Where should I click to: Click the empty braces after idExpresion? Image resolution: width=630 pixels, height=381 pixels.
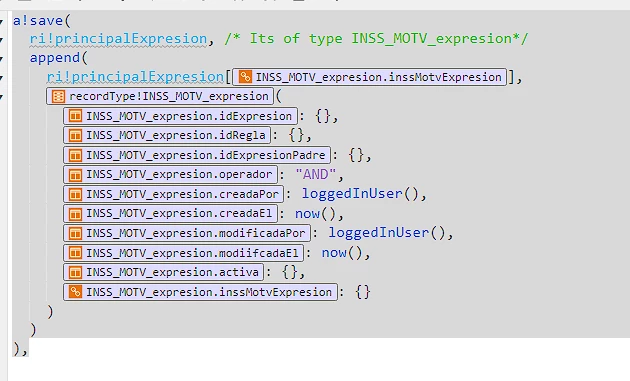(323, 116)
